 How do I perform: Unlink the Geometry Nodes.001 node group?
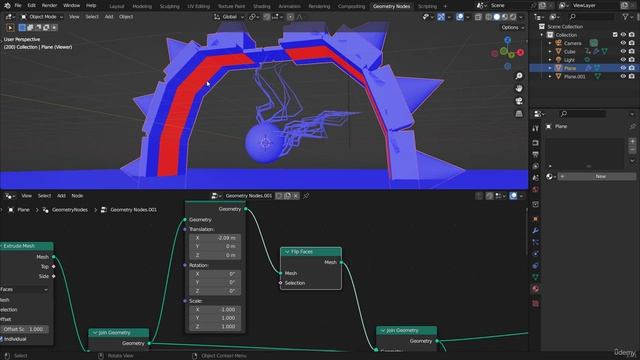pos(296,196)
